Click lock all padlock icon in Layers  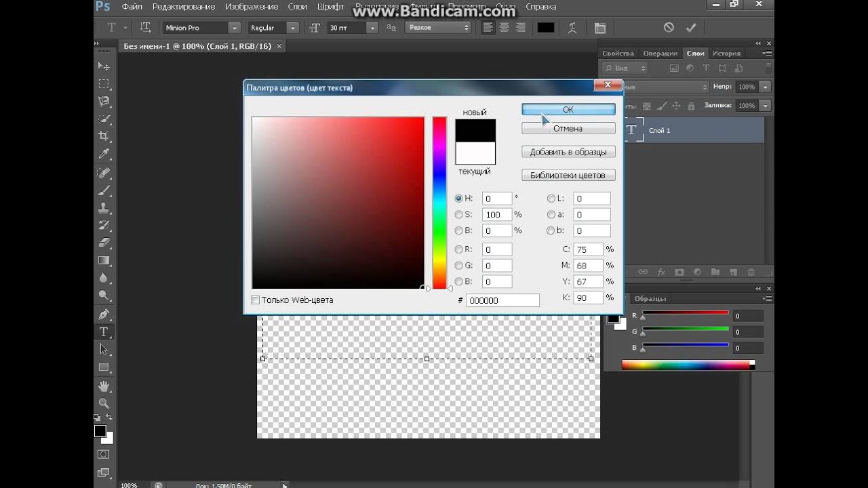(691, 106)
